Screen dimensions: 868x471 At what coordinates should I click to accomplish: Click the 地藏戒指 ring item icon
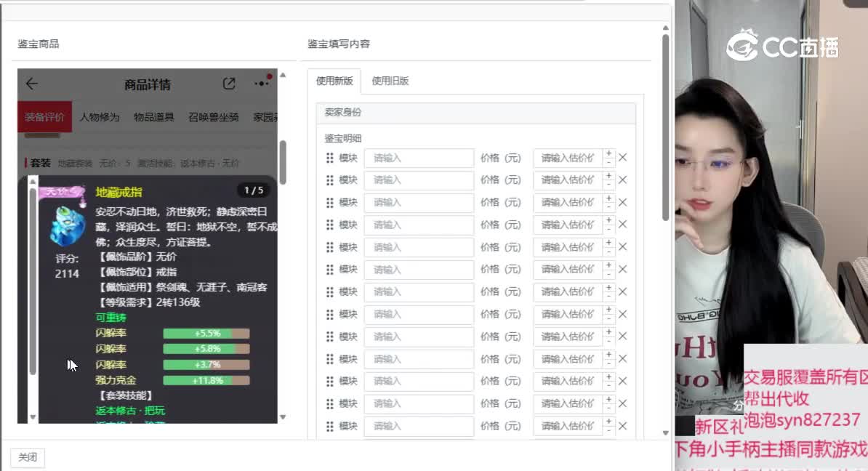[67, 226]
